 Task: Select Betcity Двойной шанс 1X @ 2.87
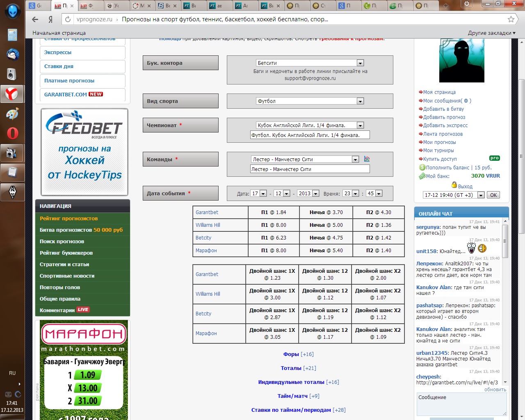272,314
